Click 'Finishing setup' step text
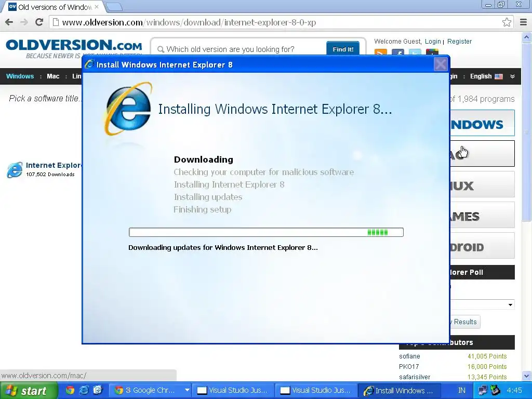The width and height of the screenshot is (532, 399). point(203,209)
